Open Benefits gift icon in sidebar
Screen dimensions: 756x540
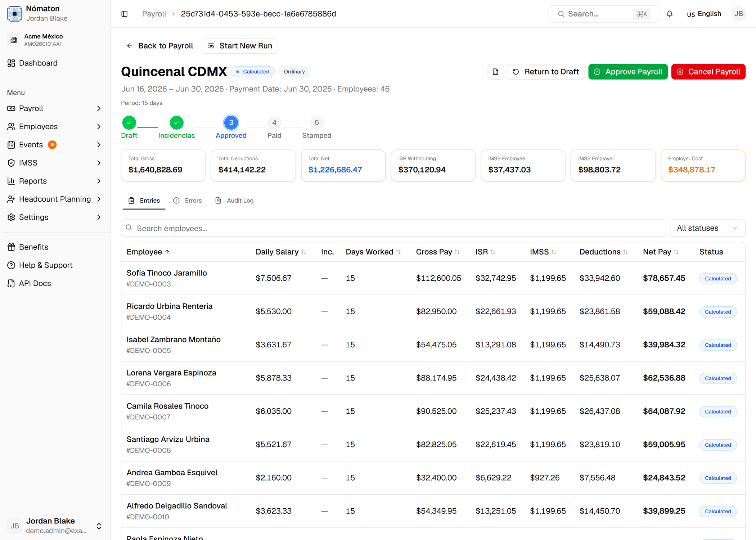pos(11,247)
